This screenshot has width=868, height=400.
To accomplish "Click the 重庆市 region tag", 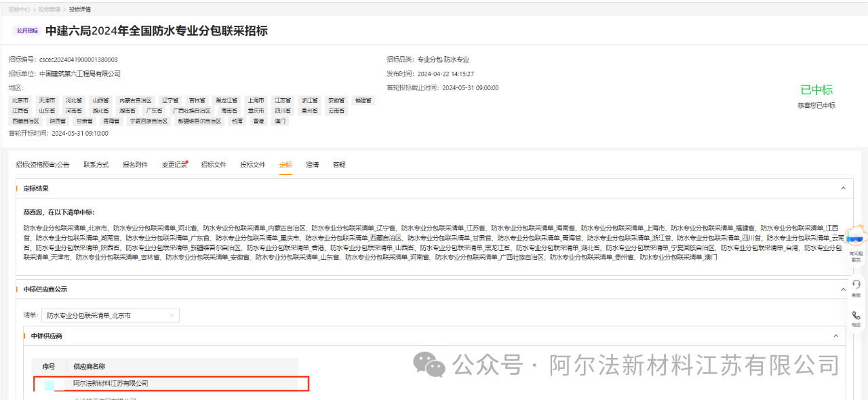I will 256,111.
